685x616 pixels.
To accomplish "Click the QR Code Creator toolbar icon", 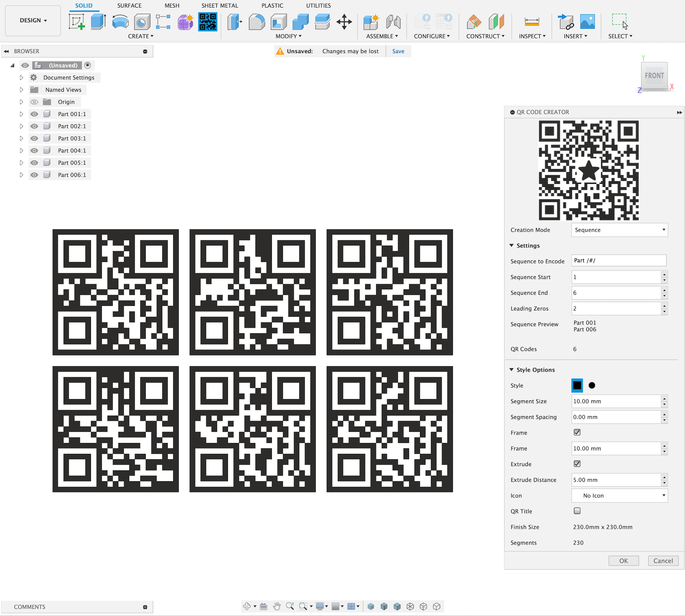I will (x=208, y=22).
